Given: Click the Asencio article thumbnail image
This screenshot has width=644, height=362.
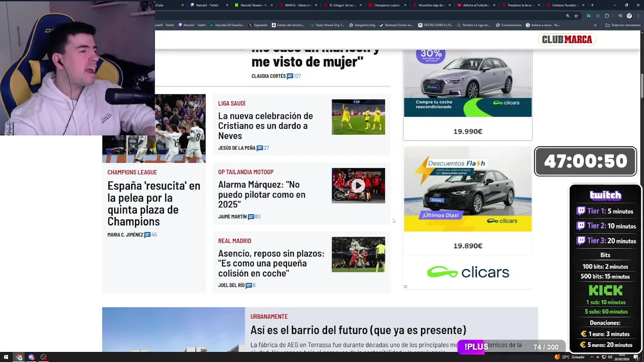Looking at the screenshot, I should coord(358,254).
